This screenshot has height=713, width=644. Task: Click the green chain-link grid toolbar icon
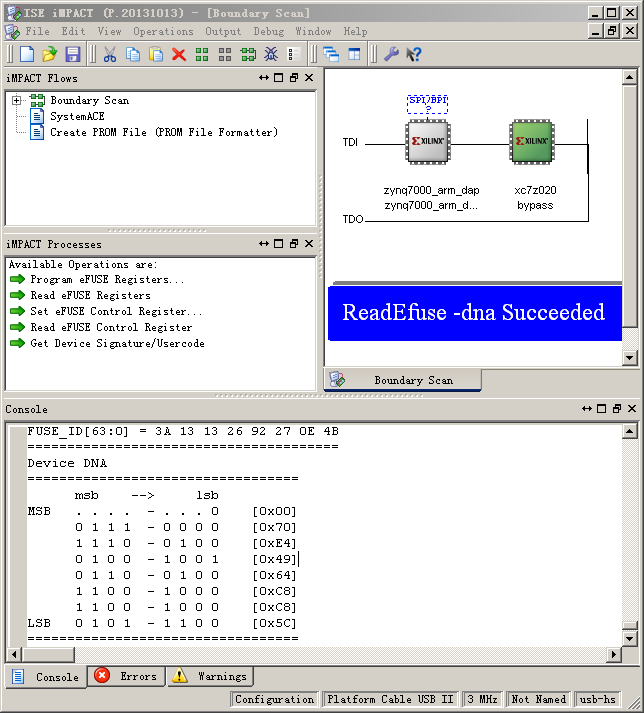pyautogui.click(x=248, y=54)
